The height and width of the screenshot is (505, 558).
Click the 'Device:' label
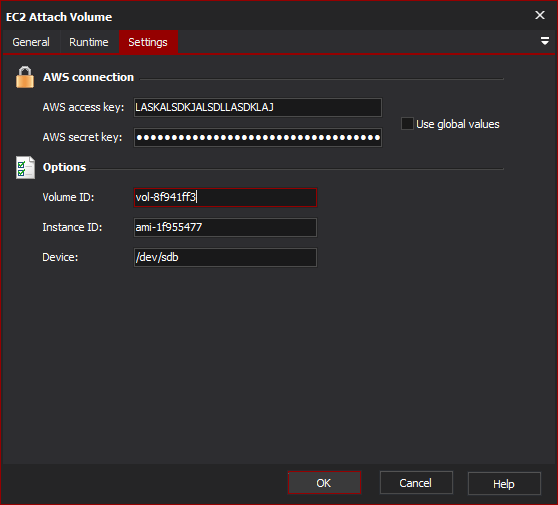point(60,257)
